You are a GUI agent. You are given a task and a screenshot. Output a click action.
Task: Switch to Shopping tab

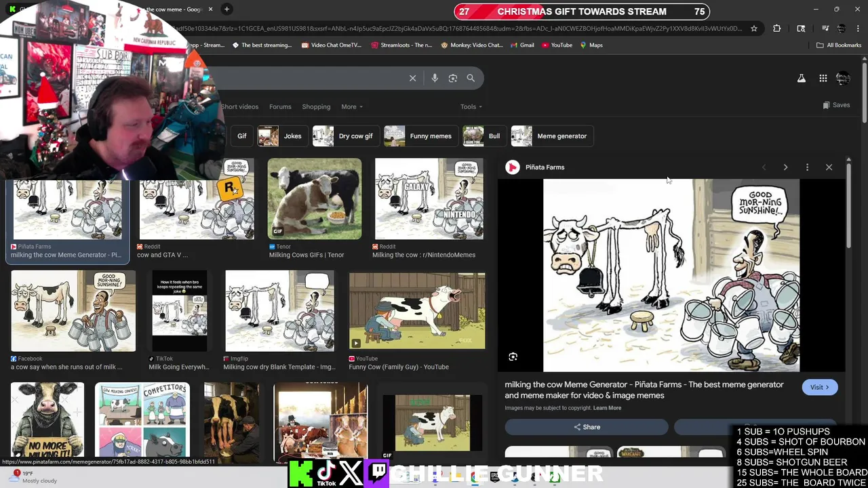click(x=316, y=106)
